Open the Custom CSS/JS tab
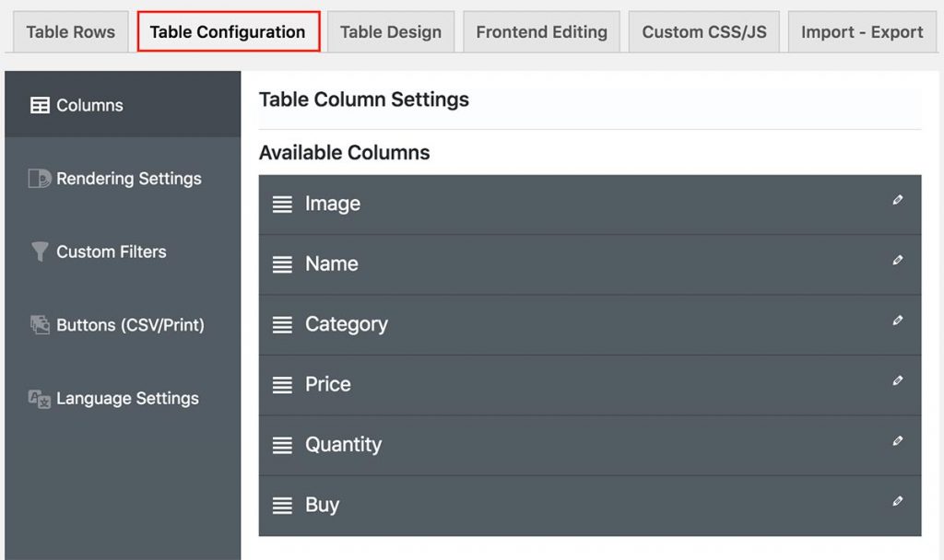 704,32
